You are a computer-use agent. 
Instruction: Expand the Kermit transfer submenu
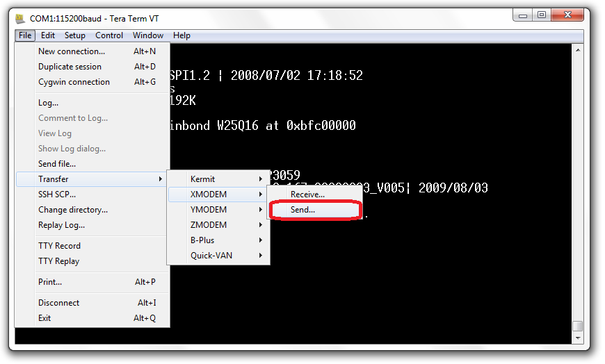(218, 179)
